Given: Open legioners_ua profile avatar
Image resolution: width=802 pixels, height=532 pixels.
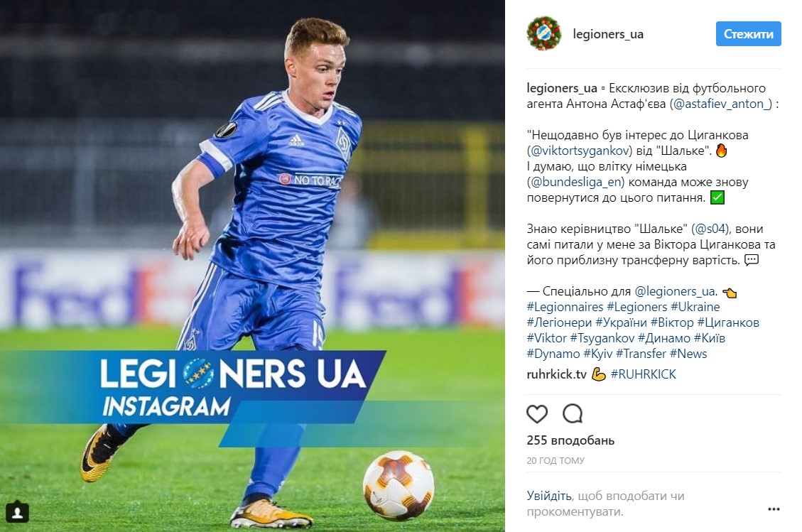Looking at the screenshot, I should click(543, 34).
